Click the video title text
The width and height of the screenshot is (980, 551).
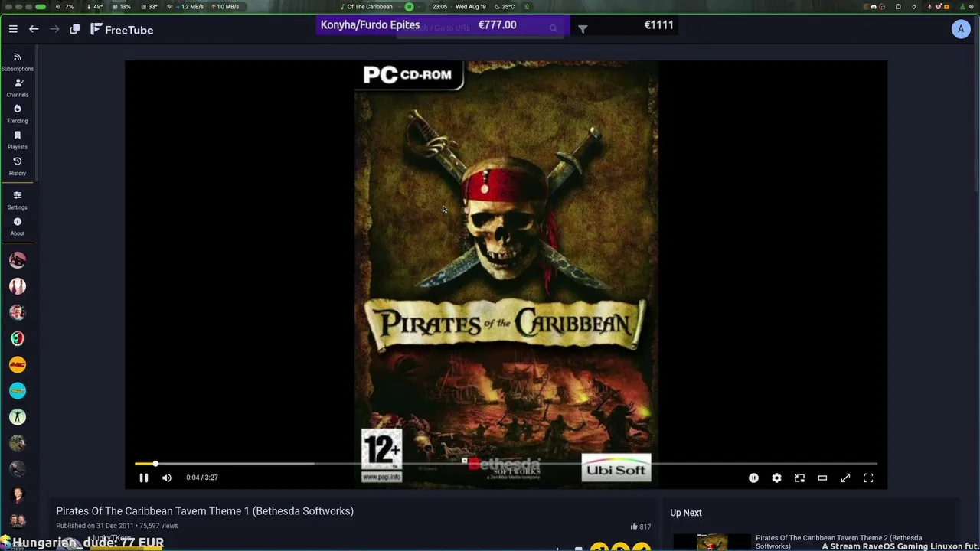click(204, 511)
